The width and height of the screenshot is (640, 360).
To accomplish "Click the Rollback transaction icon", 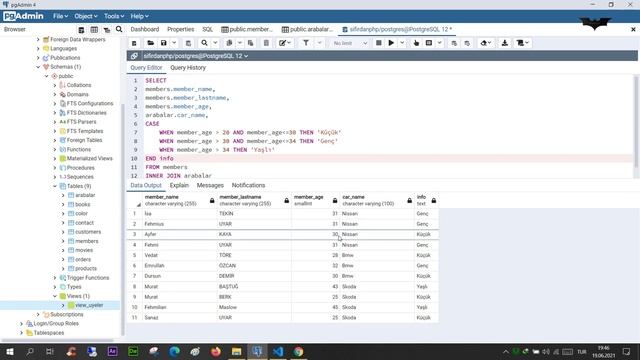I will (x=467, y=43).
